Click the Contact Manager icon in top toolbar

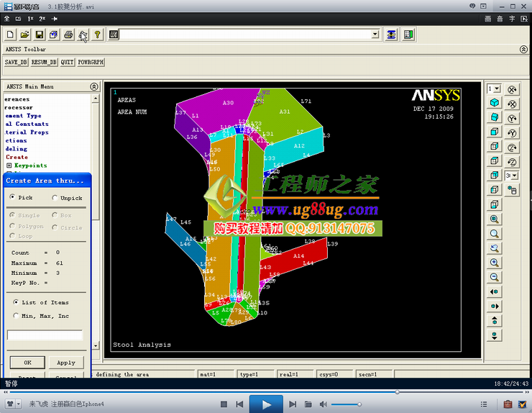coord(408,35)
